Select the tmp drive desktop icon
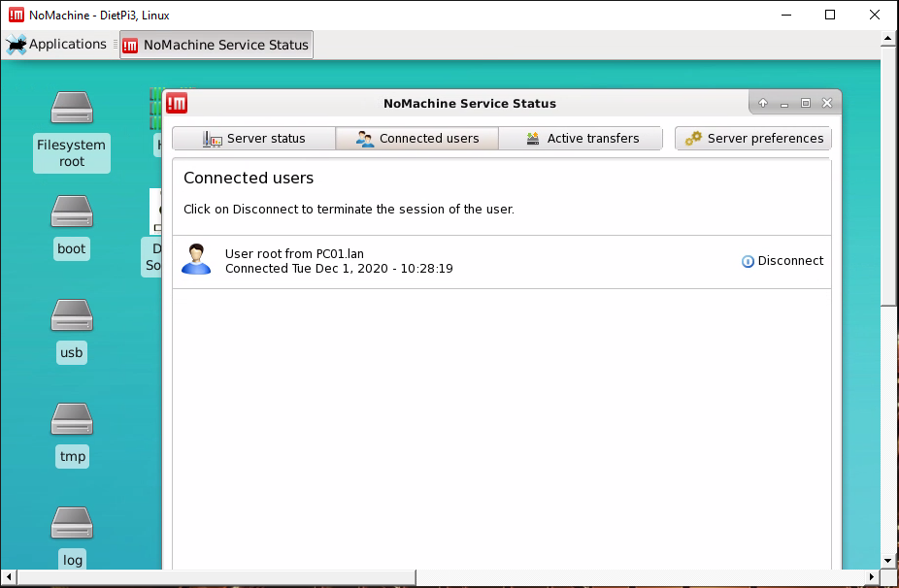 [72, 418]
